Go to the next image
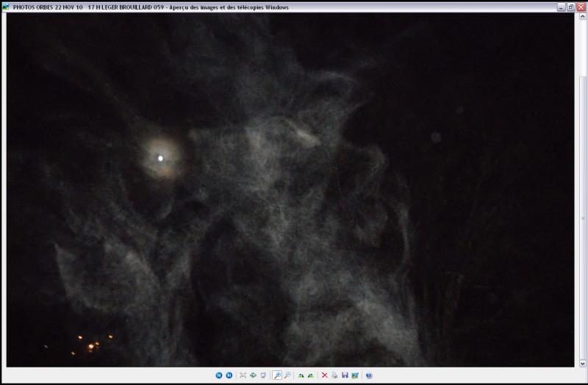Image resolution: width=588 pixels, height=385 pixels. 229,375
